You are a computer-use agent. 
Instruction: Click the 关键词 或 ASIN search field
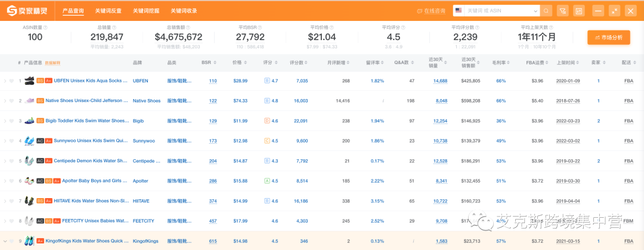(501, 11)
